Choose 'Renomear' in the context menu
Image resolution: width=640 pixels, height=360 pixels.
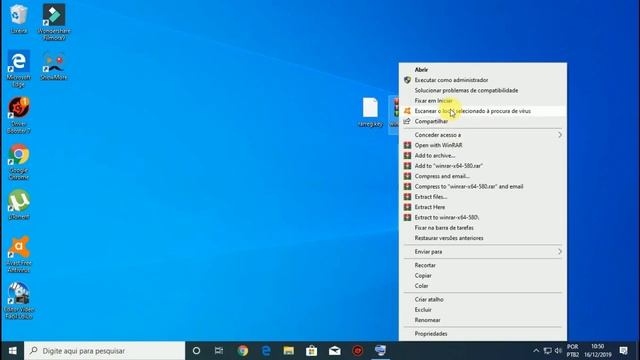483,320
